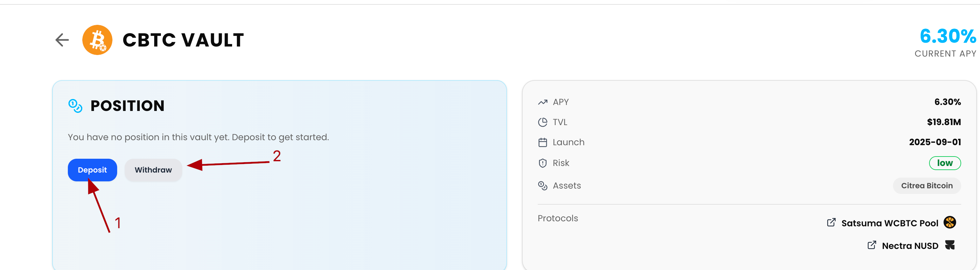980x270 pixels.
Task: Click the Assets coins icon
Action: point(542,185)
